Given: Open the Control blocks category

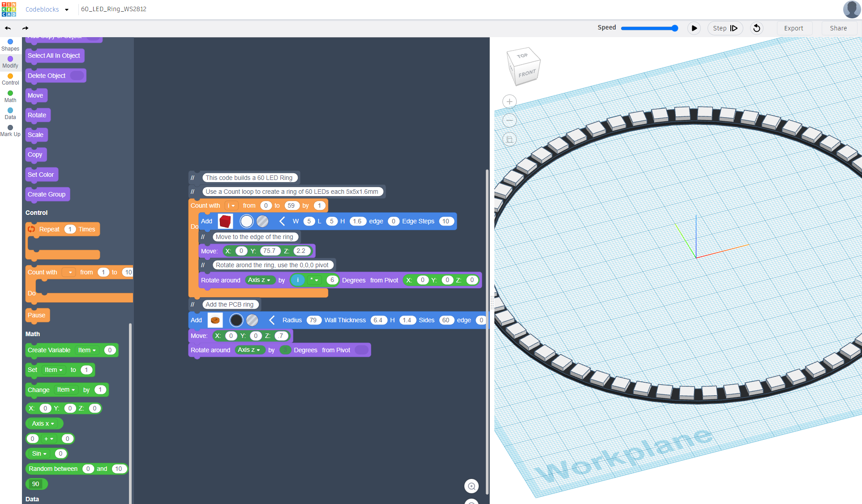Looking at the screenshot, I should click(x=10, y=79).
